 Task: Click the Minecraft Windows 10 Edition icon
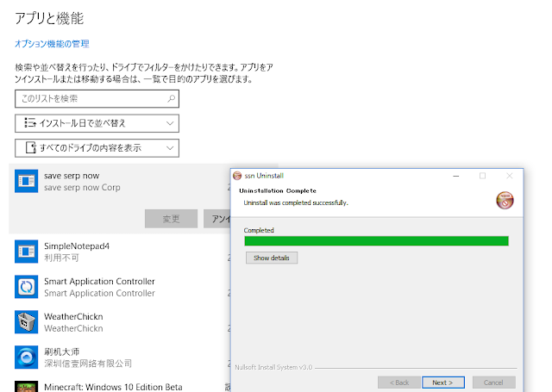pos(27,386)
